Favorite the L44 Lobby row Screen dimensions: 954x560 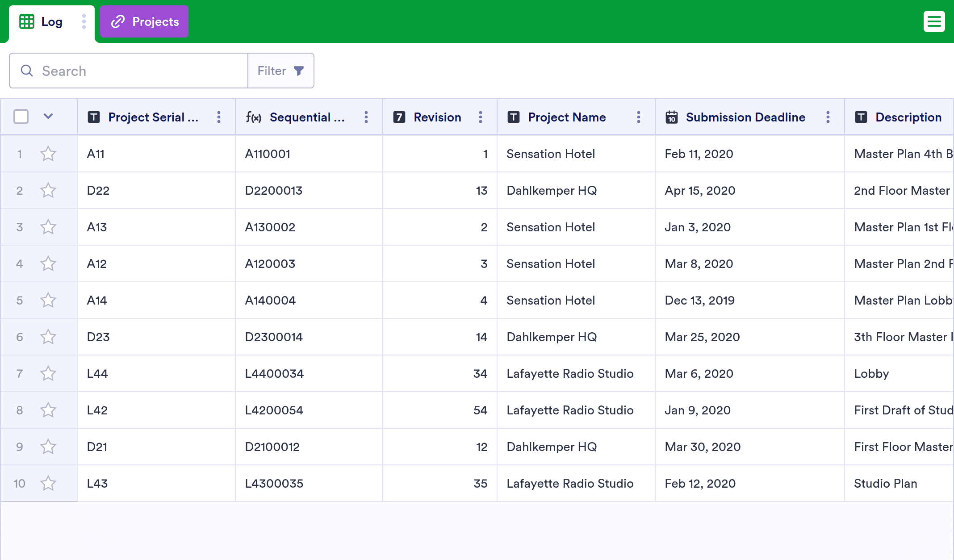pyautogui.click(x=48, y=374)
